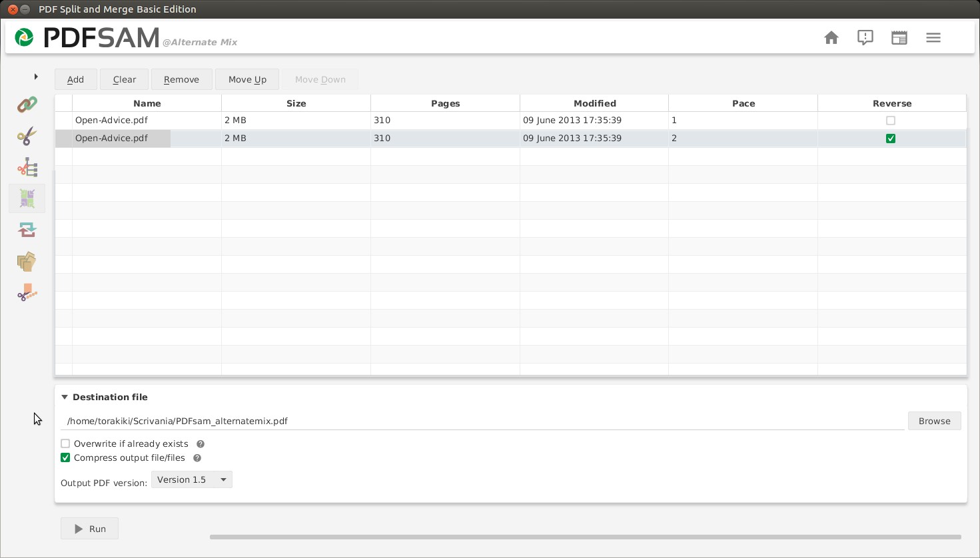Viewport: 980px width, 558px height.
Task: Open the Split by size module icon
Action: (x=27, y=292)
